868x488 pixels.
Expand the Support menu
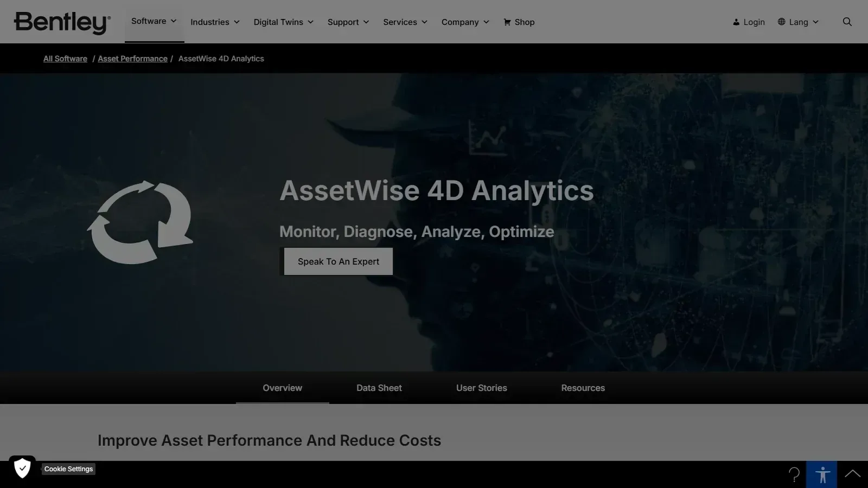click(348, 22)
